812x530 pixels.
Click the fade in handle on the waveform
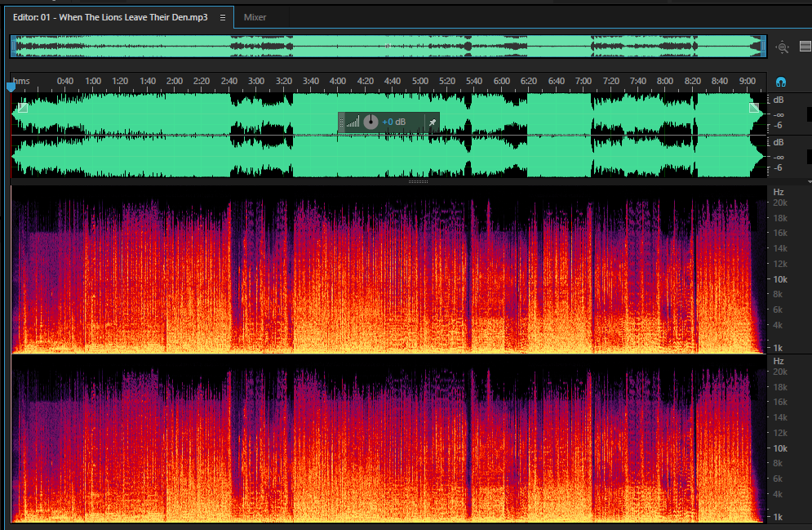coord(23,108)
